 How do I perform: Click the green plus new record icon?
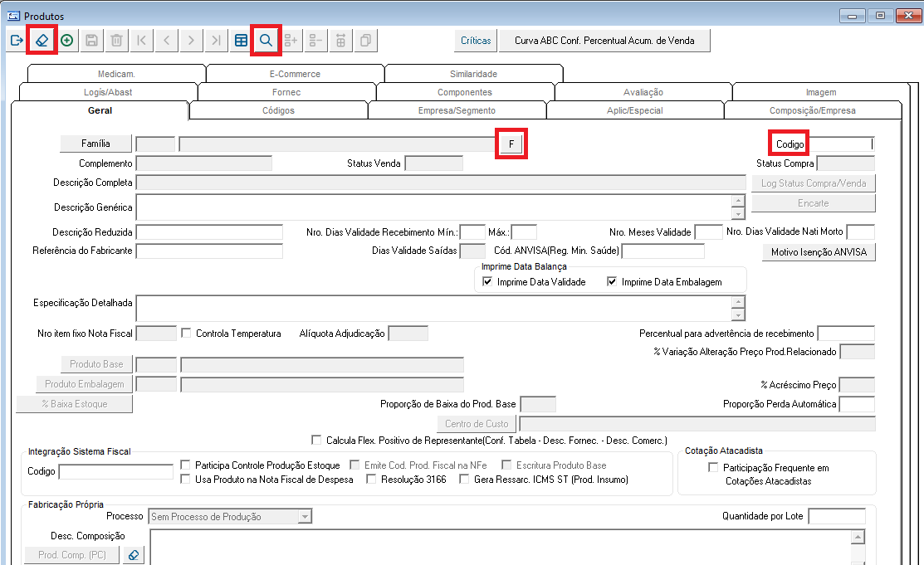67,40
